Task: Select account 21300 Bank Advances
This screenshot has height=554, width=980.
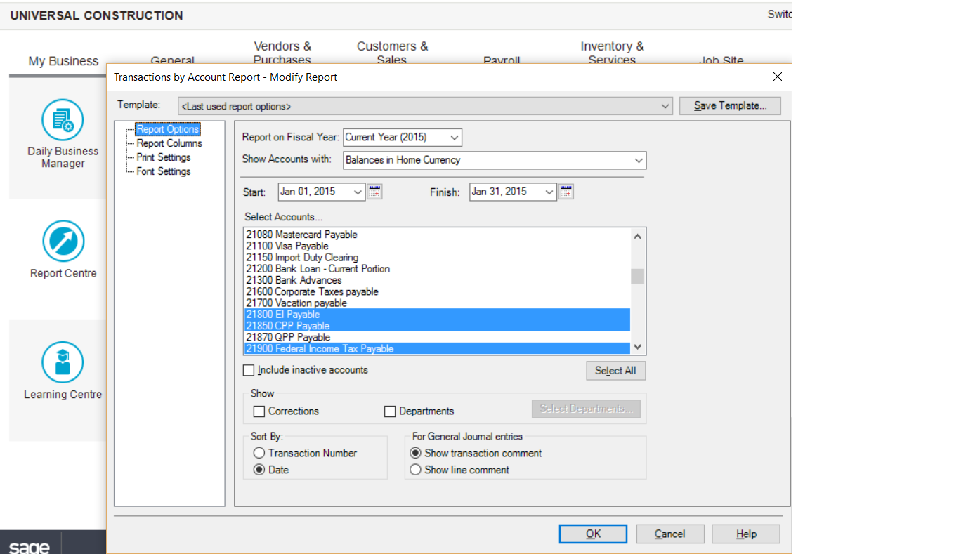Action: [x=437, y=280]
